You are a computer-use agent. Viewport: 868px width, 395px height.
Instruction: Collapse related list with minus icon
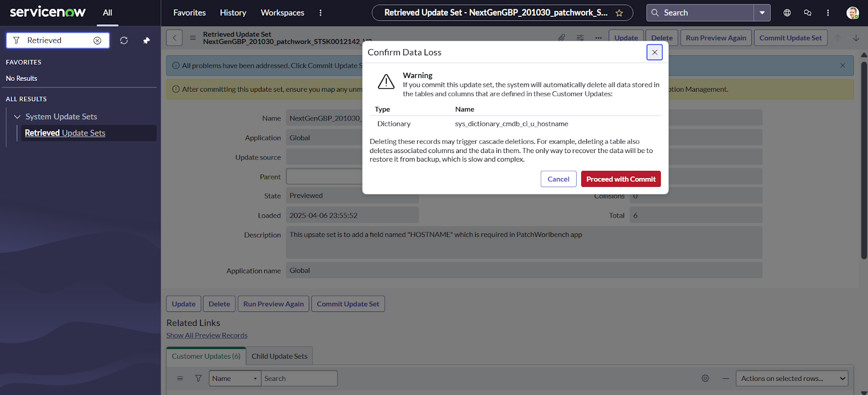[x=725, y=378]
